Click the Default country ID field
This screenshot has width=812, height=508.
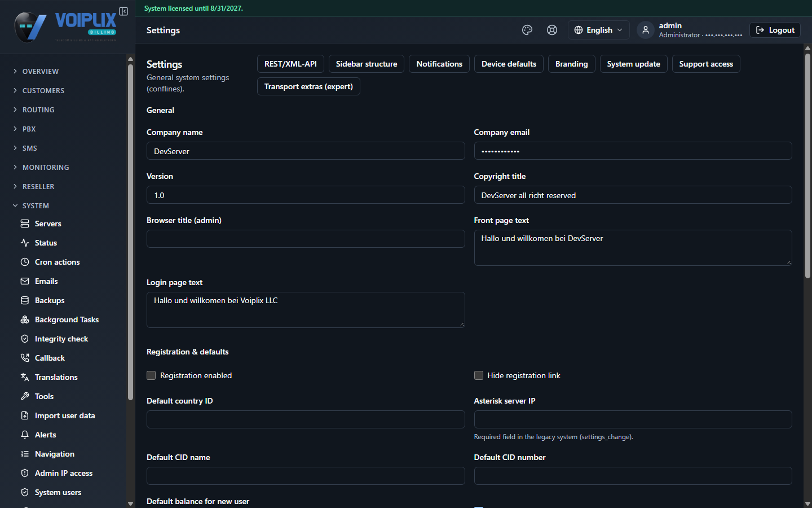[x=306, y=419]
